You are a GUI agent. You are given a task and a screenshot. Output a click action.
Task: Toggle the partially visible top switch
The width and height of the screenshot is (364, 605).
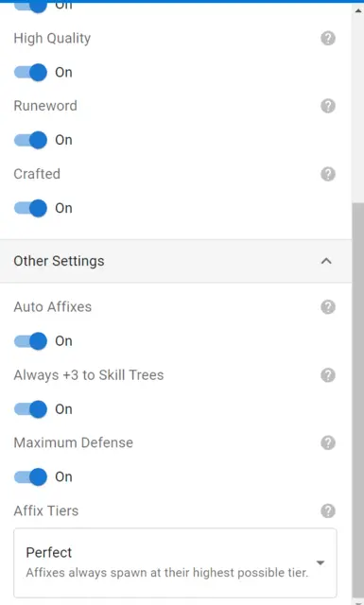(30, 6)
